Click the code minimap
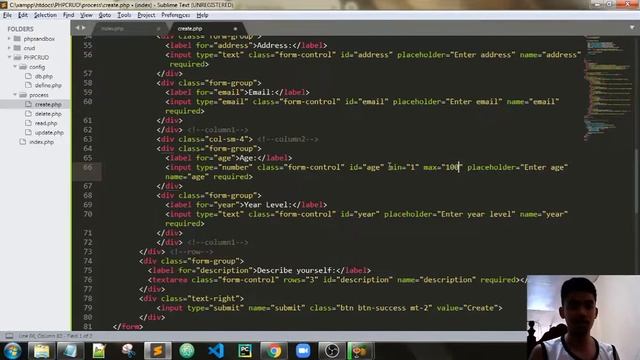640x360 pixels. point(608,88)
